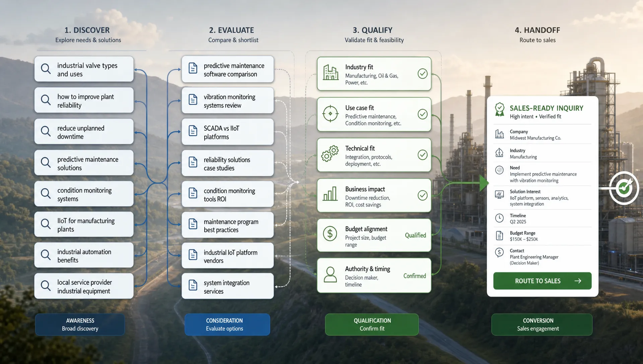
Task: Toggle the check mark on Industry fit
Action: pos(423,74)
